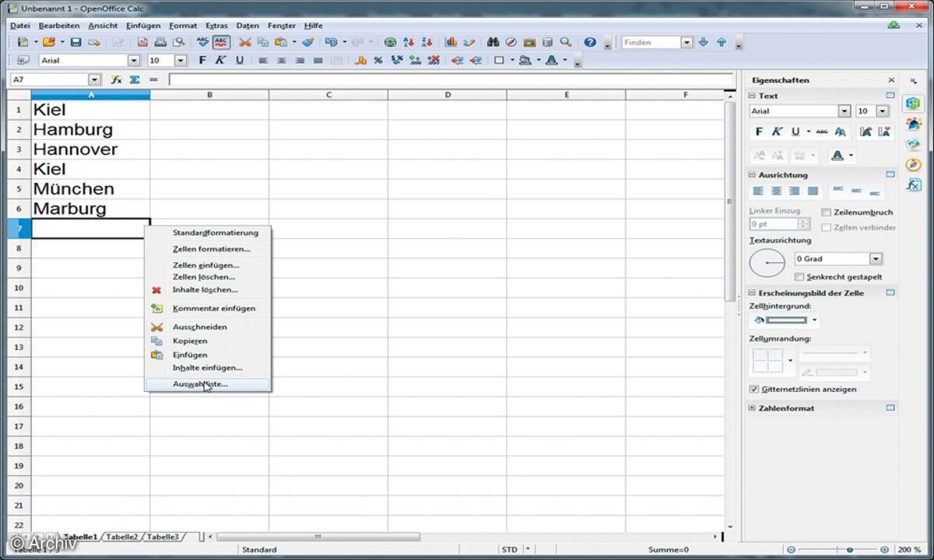Open Find & Replace binoculars icon
Viewport: 934px width, 560px height.
(x=493, y=42)
